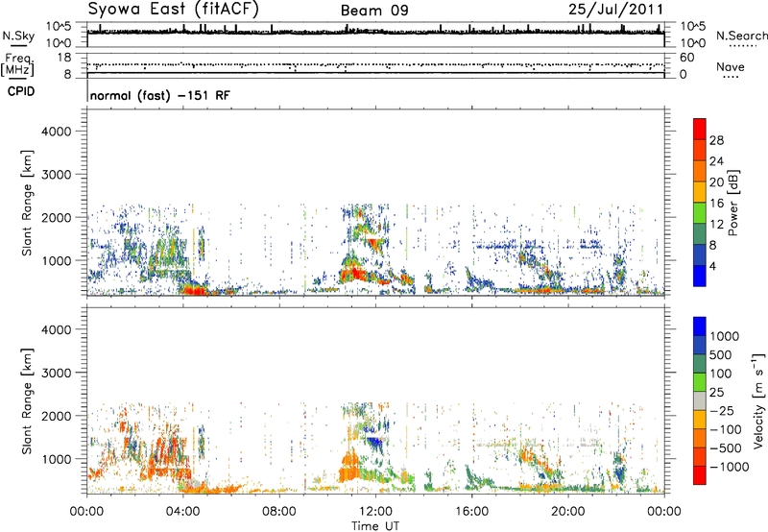
Task: Click the '3000' tick in velocity panel
Action: [56, 373]
